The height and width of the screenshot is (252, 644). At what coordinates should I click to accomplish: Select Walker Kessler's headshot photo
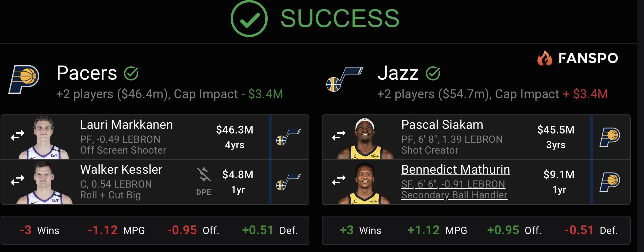click(x=44, y=182)
